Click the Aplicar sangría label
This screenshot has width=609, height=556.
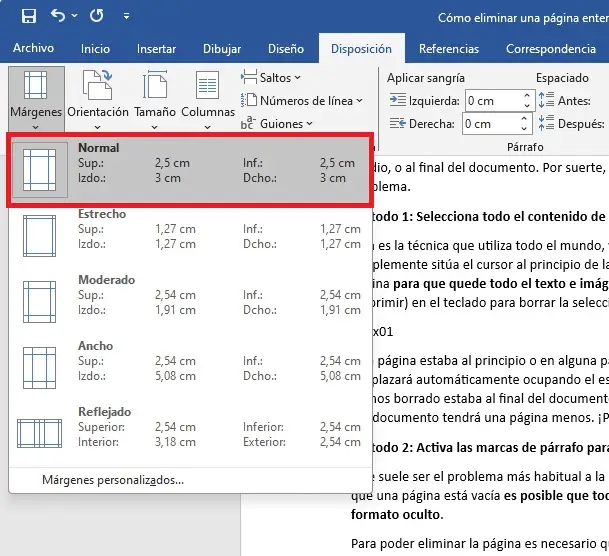(426, 78)
